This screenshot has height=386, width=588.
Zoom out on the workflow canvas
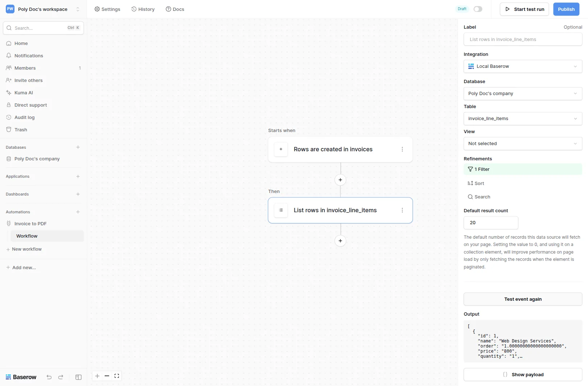click(107, 376)
